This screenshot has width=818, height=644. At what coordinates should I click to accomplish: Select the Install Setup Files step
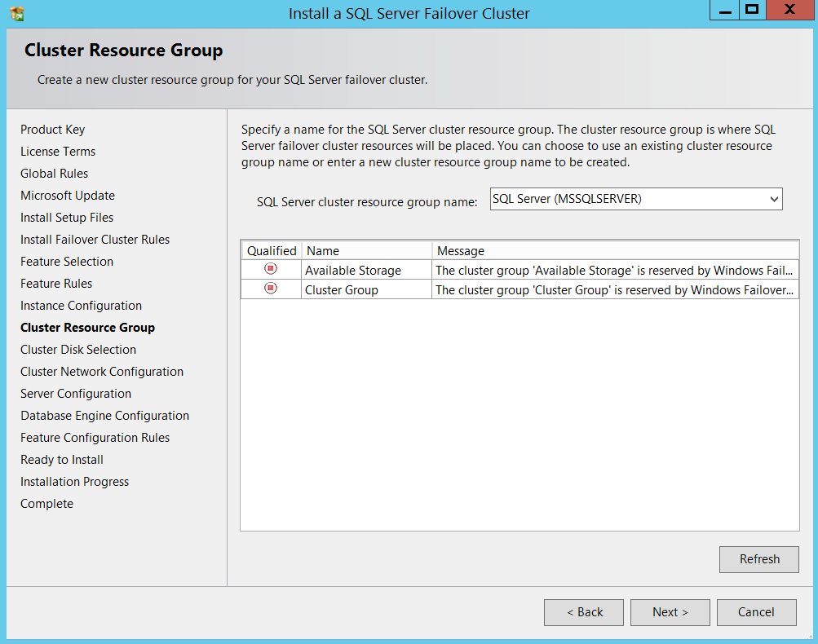67,218
